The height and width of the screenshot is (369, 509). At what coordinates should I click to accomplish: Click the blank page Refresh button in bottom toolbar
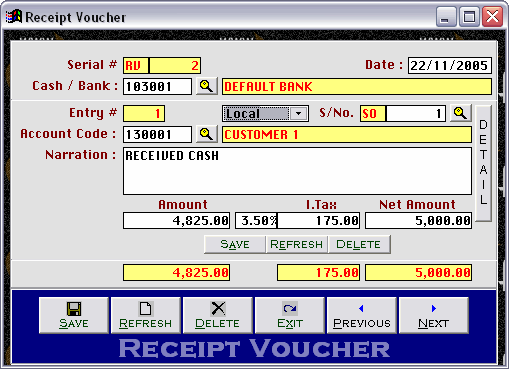pos(146,315)
